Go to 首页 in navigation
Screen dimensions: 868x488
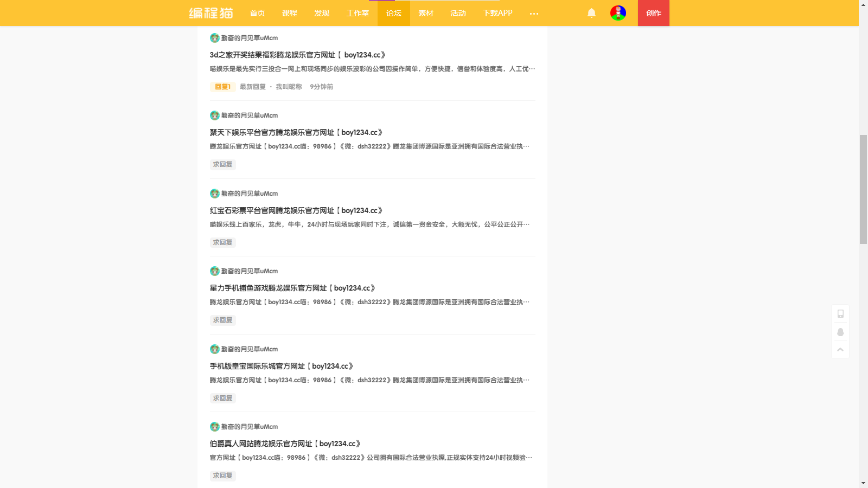tap(258, 13)
